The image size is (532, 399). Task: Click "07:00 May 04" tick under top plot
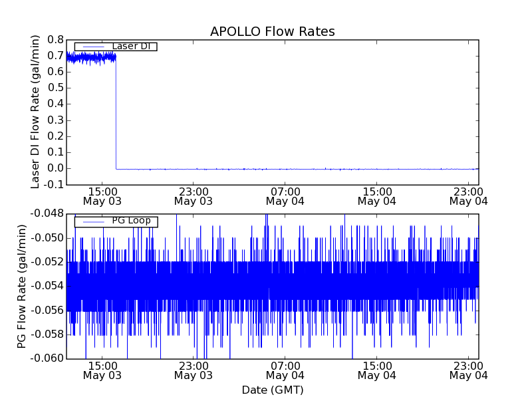(x=285, y=196)
